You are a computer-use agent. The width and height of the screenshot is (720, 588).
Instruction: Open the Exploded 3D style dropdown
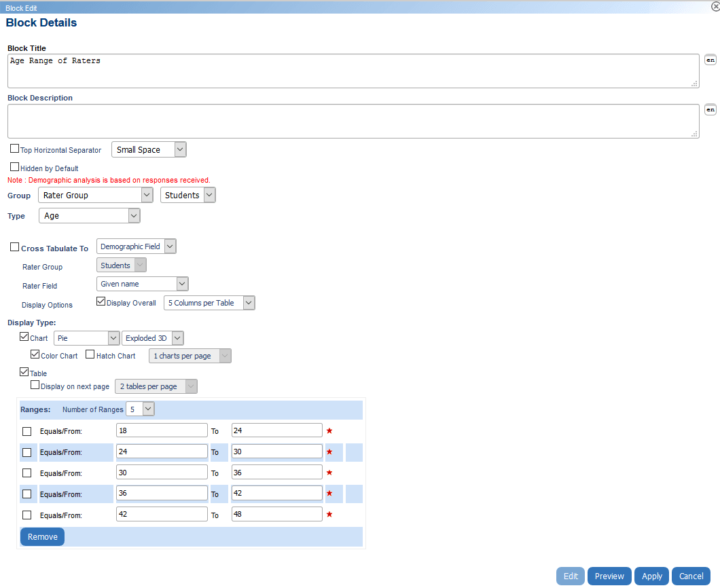pos(153,338)
